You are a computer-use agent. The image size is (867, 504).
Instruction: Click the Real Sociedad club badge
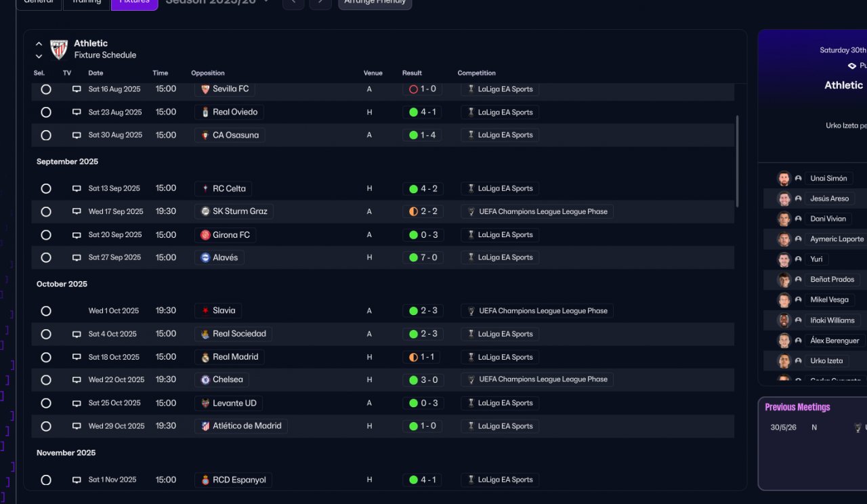(205, 334)
